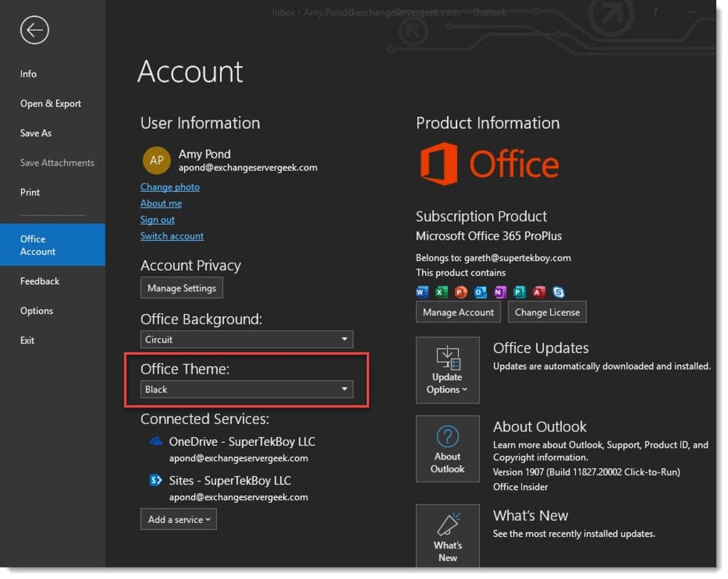Expand the Add a service menu
This screenshot has height=579, width=728.
pos(178,519)
